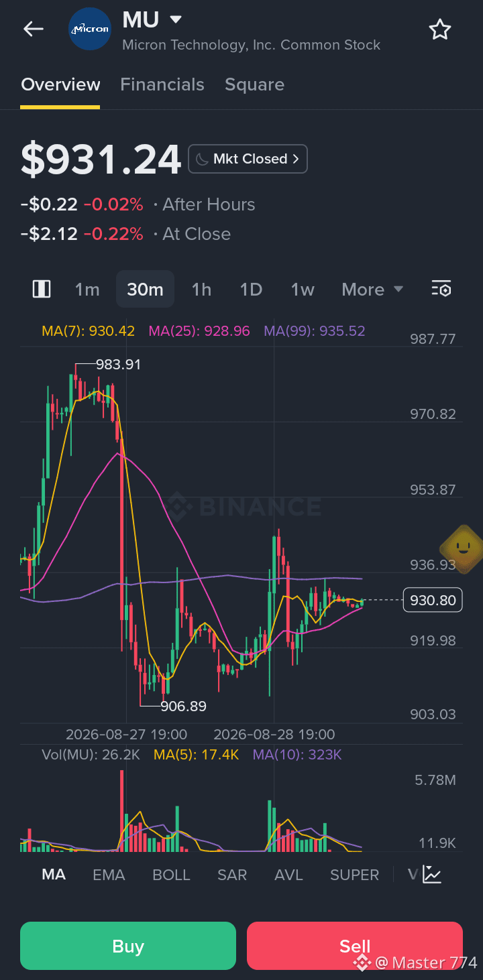The width and height of the screenshot is (483, 980).
Task: Tap the 906.89 low price marker
Action: click(184, 706)
